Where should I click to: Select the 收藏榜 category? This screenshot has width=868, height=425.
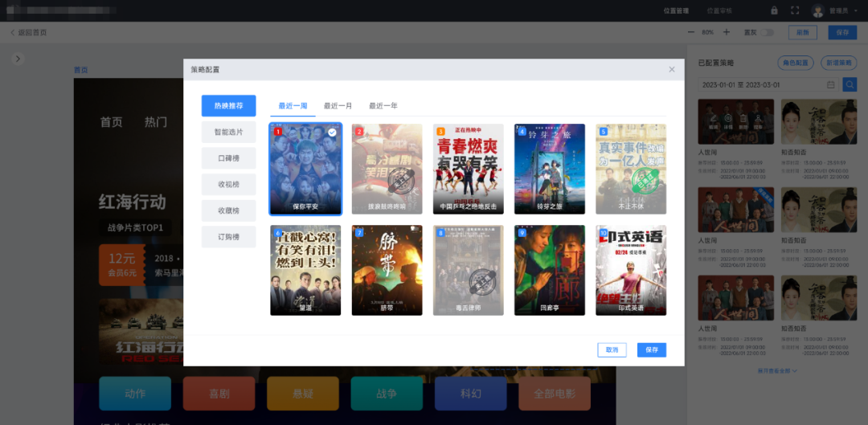point(228,210)
